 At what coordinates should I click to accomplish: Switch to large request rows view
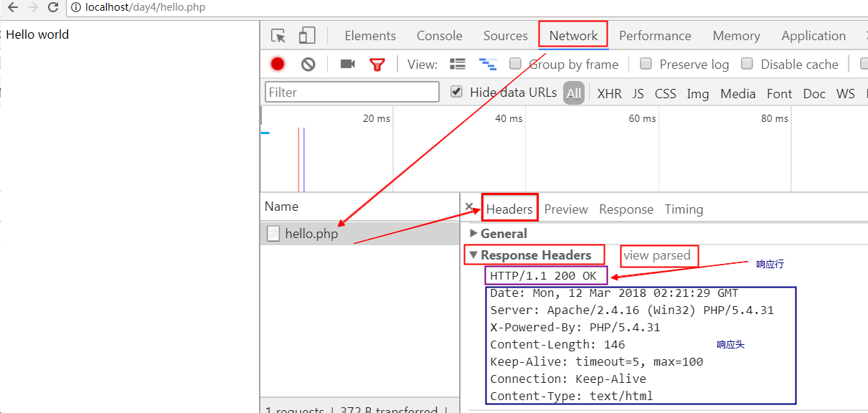point(458,65)
